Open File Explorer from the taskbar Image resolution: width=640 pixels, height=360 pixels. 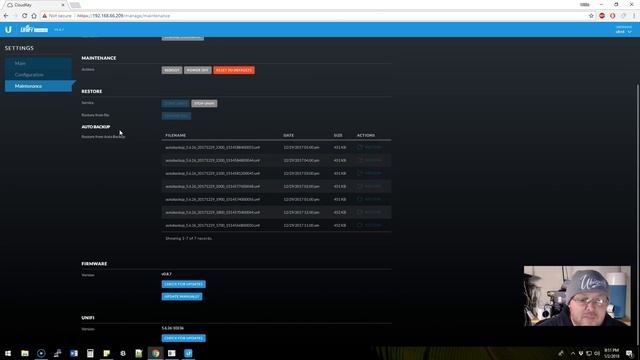pos(25,353)
